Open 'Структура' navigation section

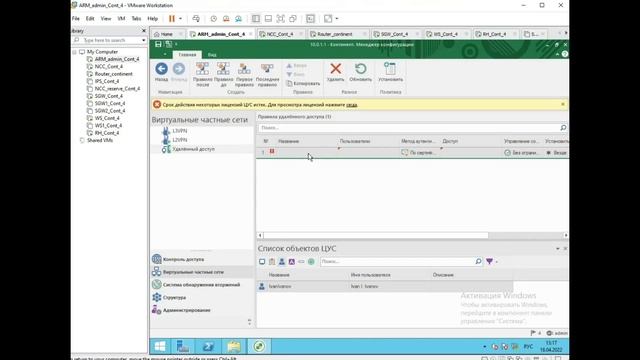coord(174,298)
